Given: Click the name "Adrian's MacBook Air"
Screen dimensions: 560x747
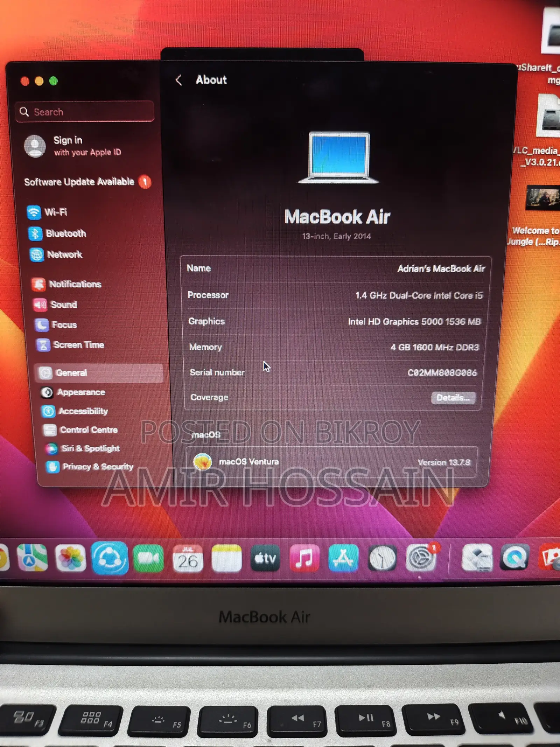Looking at the screenshot, I should pyautogui.click(x=441, y=269).
